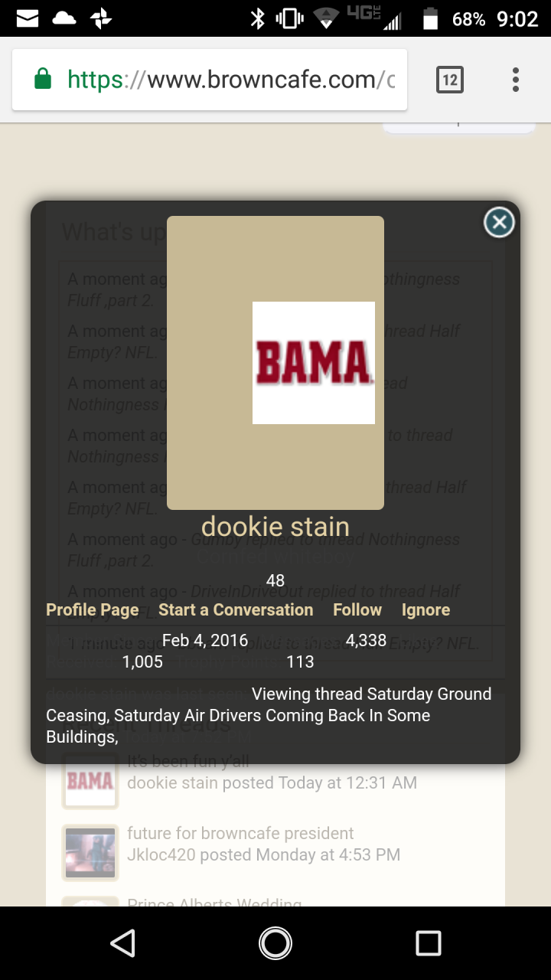
Task: Tap the battery indicator in status bar
Action: click(431, 18)
